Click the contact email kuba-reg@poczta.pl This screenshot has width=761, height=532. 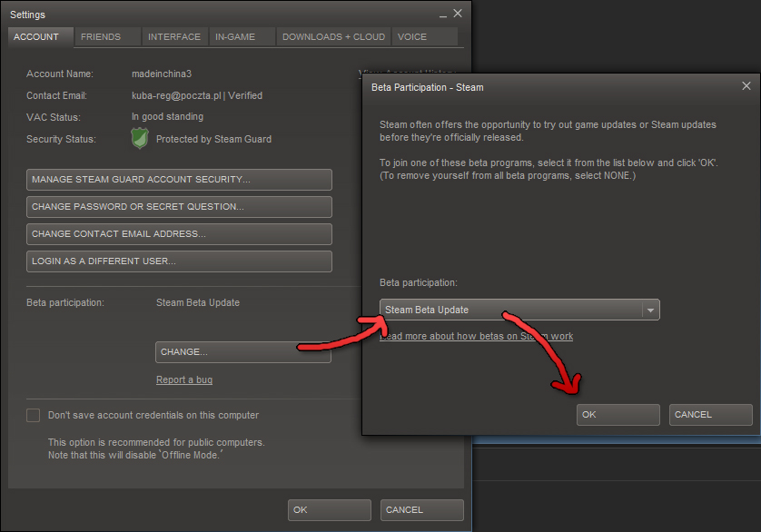(176, 95)
